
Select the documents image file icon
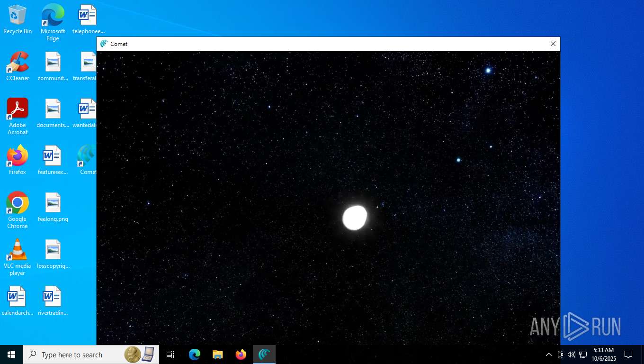[53, 113]
